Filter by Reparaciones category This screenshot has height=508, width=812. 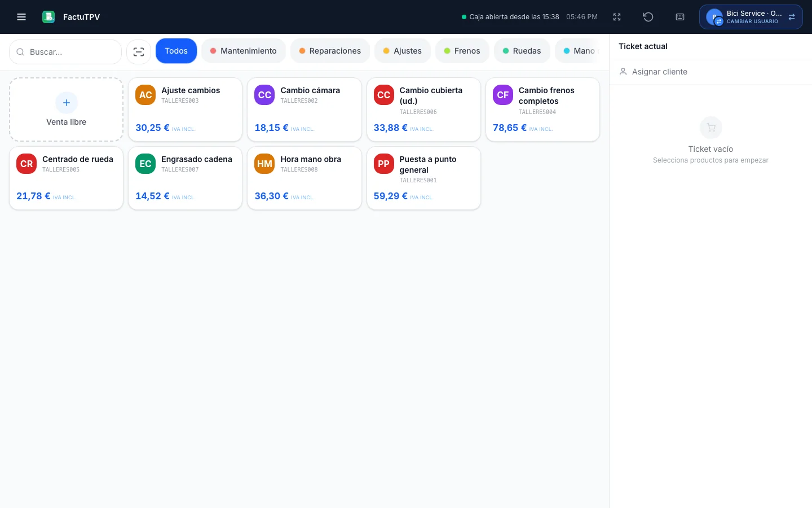pyautogui.click(x=330, y=51)
